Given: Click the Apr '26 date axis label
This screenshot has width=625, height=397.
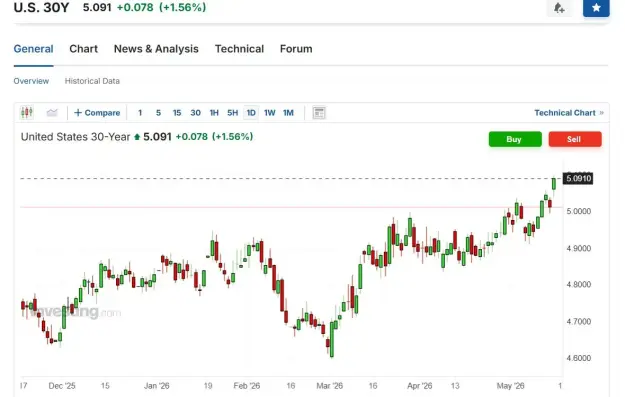Looking at the screenshot, I should point(419,386).
